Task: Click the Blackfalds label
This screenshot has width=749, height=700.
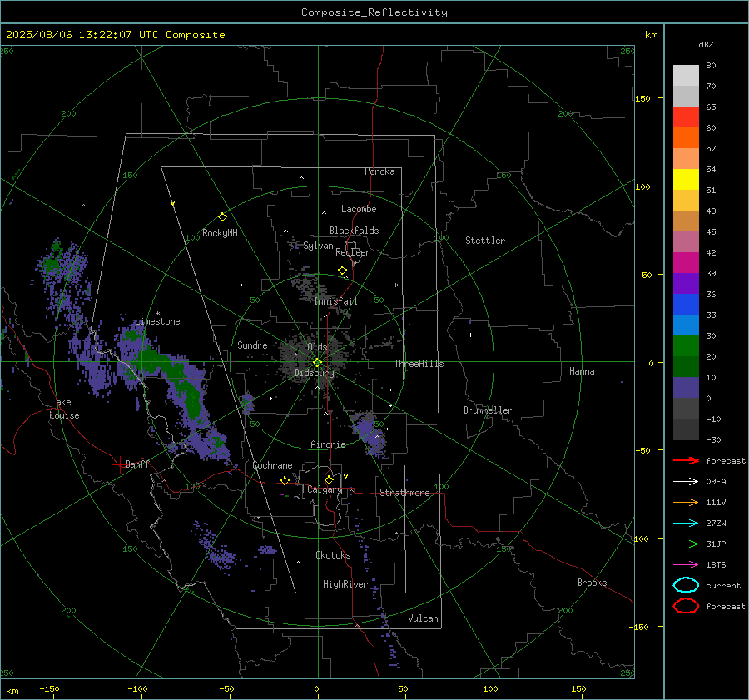Action: (354, 231)
